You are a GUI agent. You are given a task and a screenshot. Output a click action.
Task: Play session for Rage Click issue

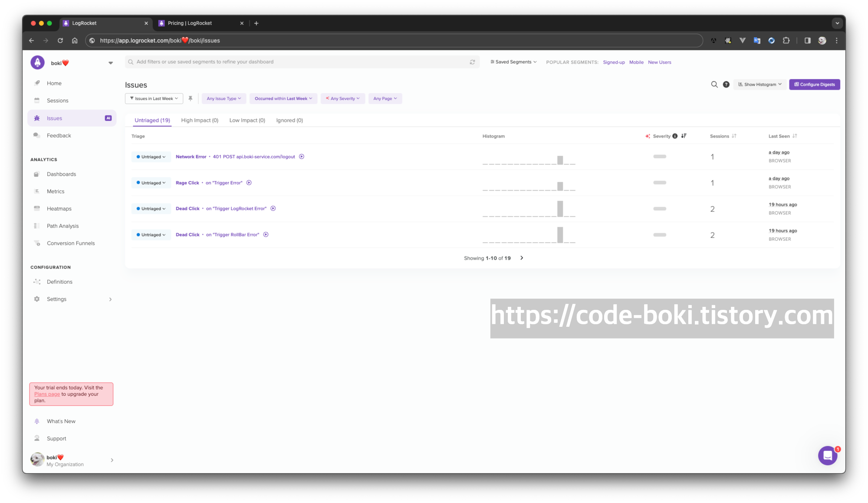249,183
